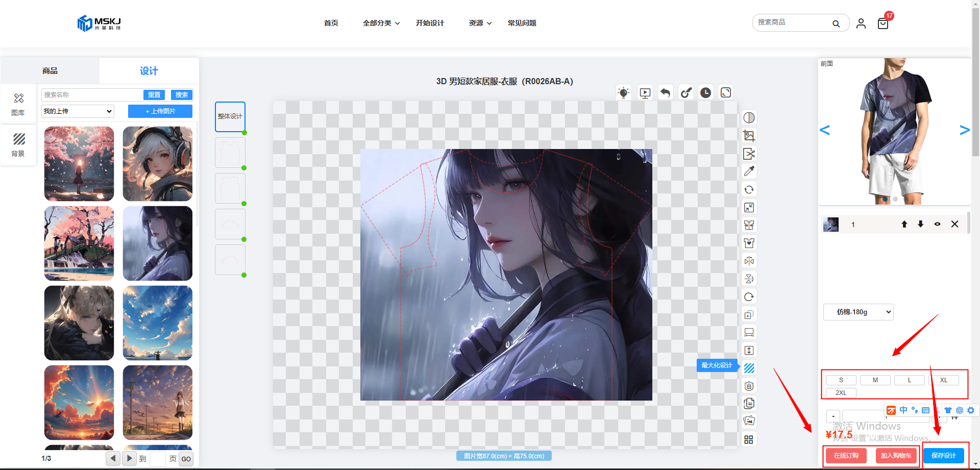Viewport: 980px width, 470px height.
Task: Click the 保存设计 button
Action: (943, 455)
